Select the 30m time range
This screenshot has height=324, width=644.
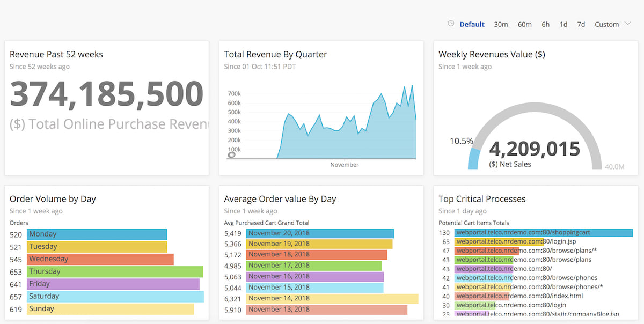501,24
